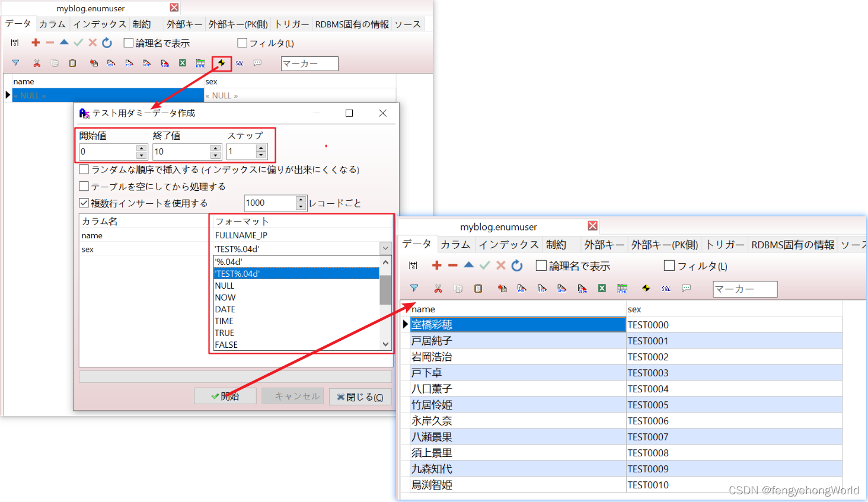Click FULLNAME_JP format cell for name column

[302, 235]
